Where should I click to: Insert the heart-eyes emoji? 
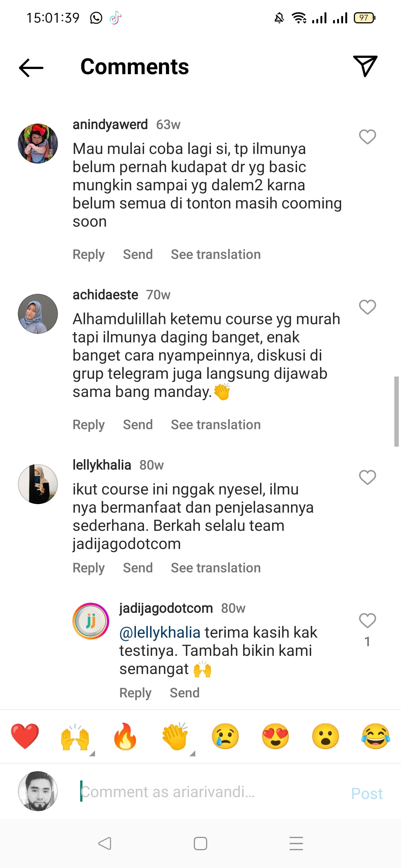pos(276,736)
